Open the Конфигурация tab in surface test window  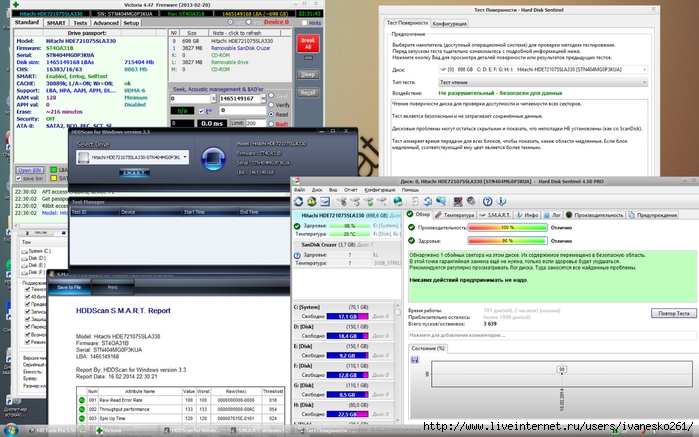pos(450,24)
